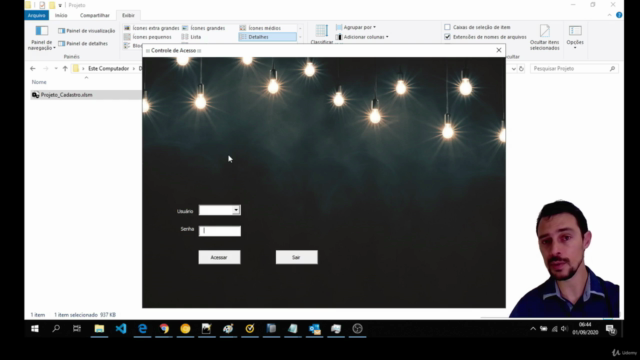Open Outlook from taskbar
This screenshot has width=640, height=360.
click(x=315, y=329)
